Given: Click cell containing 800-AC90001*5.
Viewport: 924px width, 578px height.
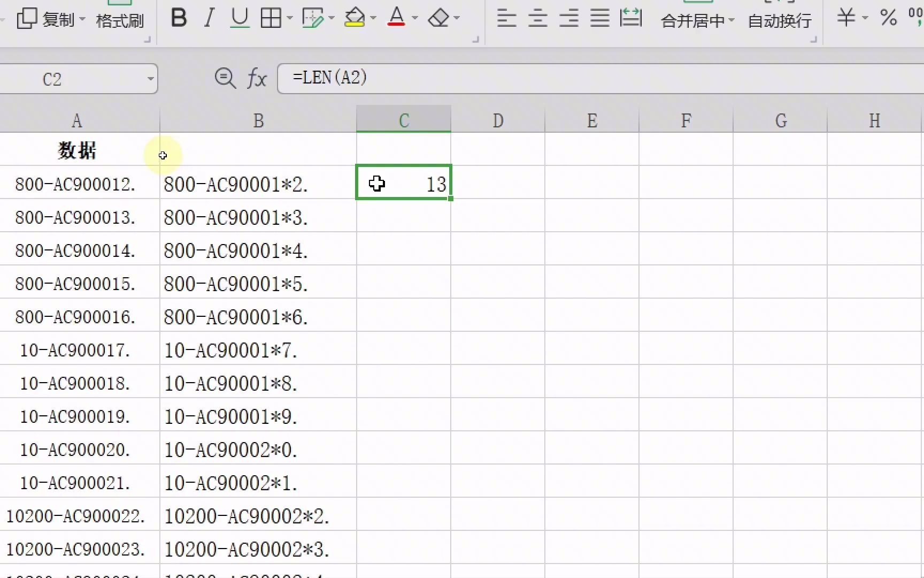Looking at the screenshot, I should 258,283.
